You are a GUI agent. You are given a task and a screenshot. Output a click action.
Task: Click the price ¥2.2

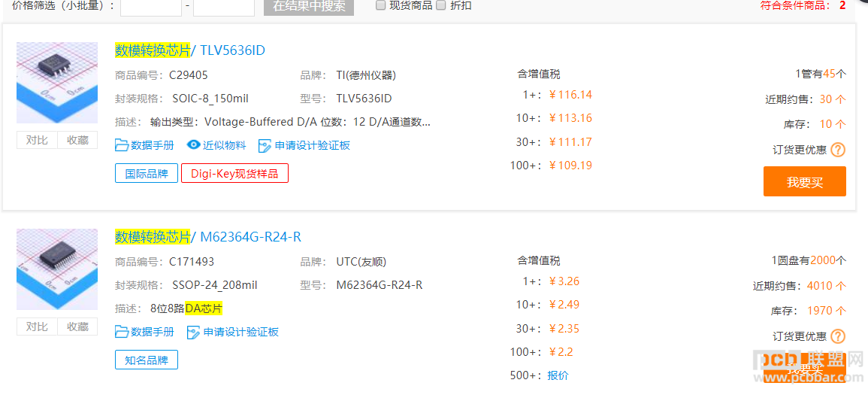[560, 352]
